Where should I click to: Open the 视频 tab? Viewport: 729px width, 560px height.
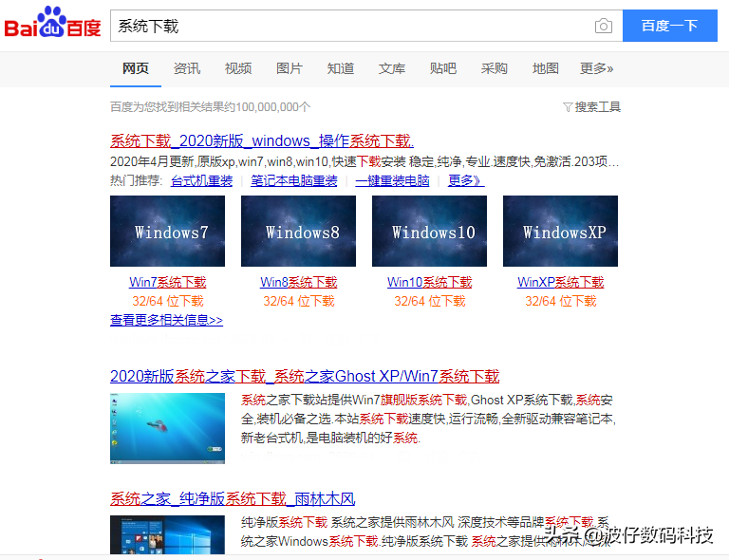coord(238,68)
